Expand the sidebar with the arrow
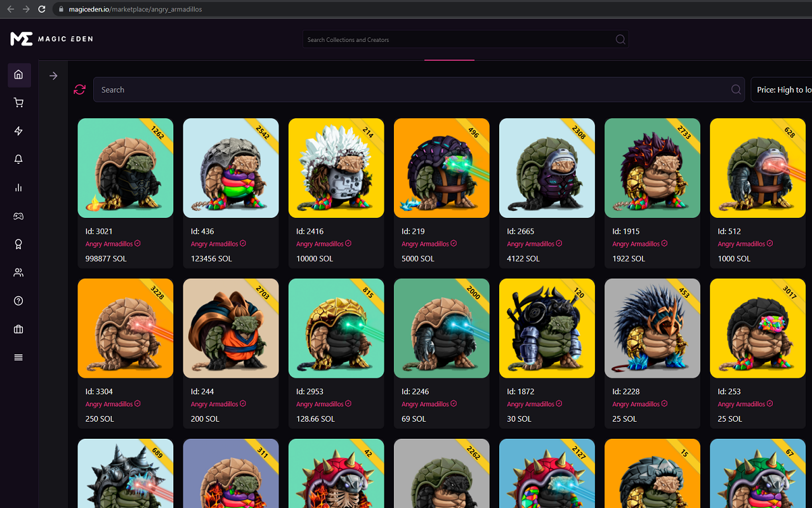The width and height of the screenshot is (812, 508). pos(53,75)
